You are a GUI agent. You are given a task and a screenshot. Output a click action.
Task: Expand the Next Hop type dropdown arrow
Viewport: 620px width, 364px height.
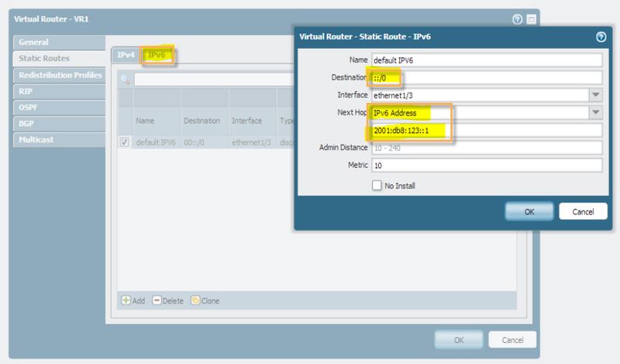tap(596, 112)
